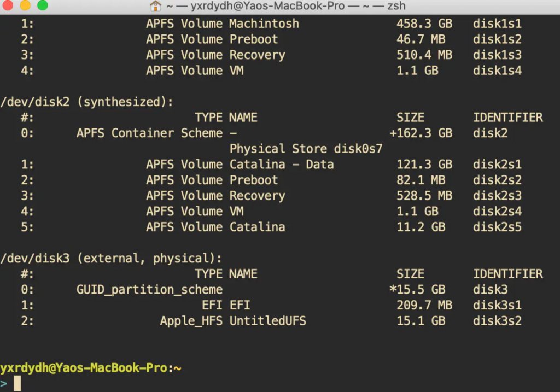
Task: Click '11.2 GB' size value
Action: (x=421, y=227)
